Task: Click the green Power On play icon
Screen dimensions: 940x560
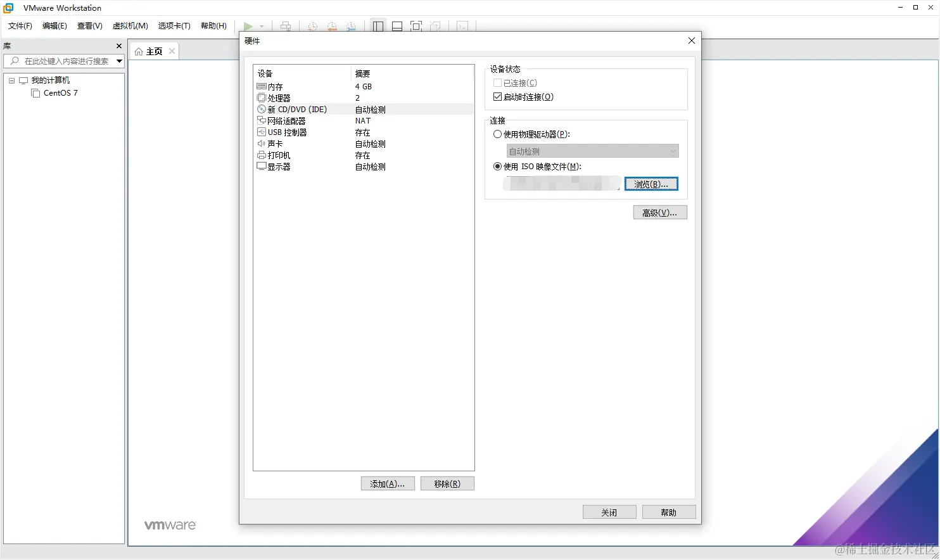Action: [248, 26]
